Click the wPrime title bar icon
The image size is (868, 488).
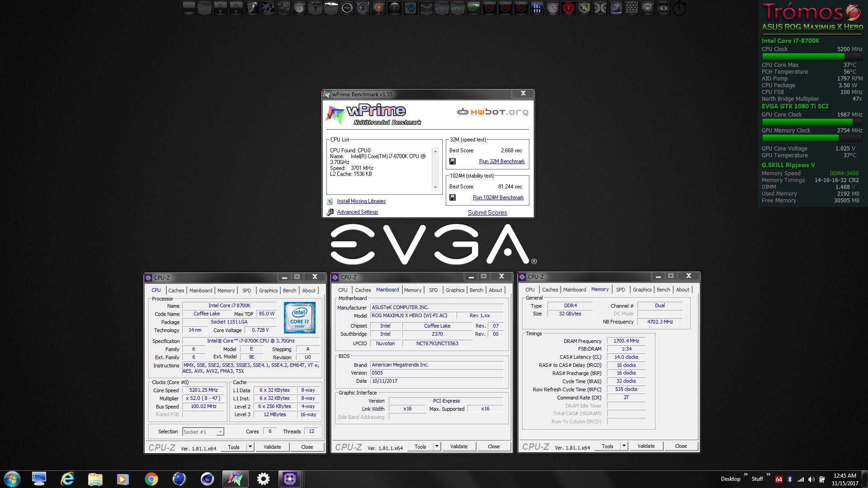[x=327, y=94]
